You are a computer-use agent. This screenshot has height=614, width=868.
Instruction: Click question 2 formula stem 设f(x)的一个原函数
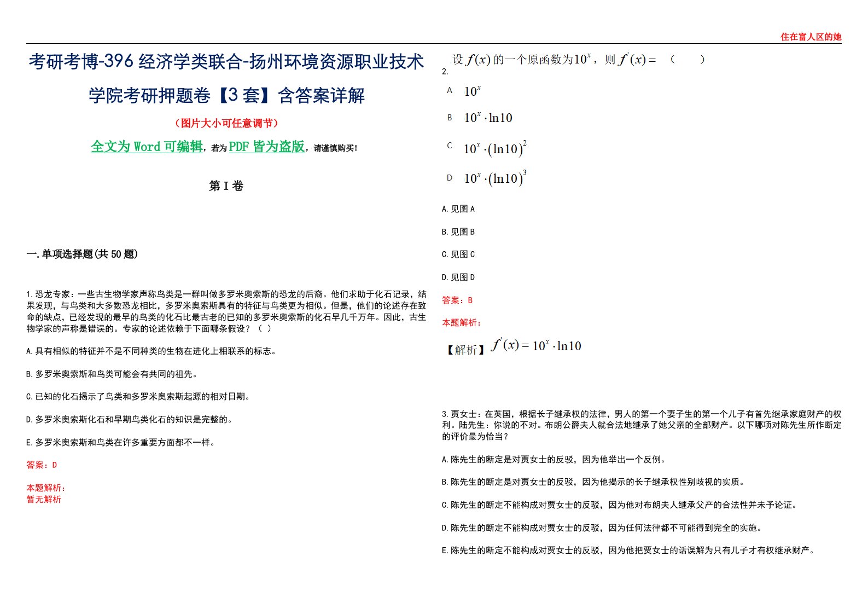578,59
